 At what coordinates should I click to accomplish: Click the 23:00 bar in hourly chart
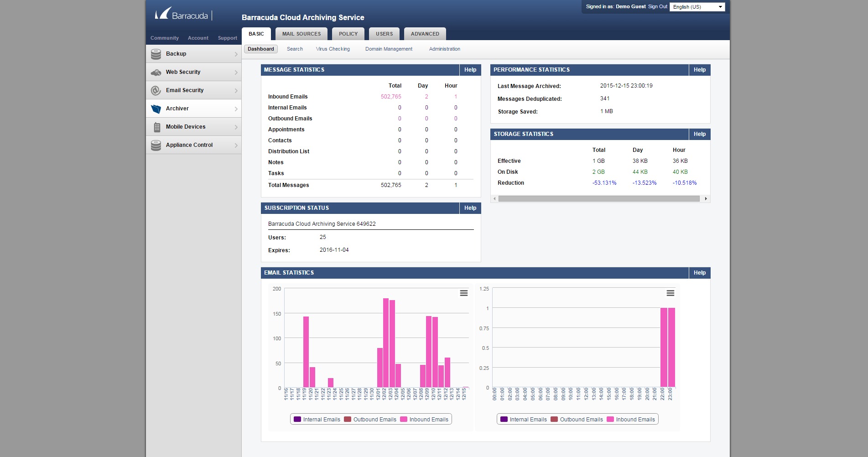[x=671, y=348]
